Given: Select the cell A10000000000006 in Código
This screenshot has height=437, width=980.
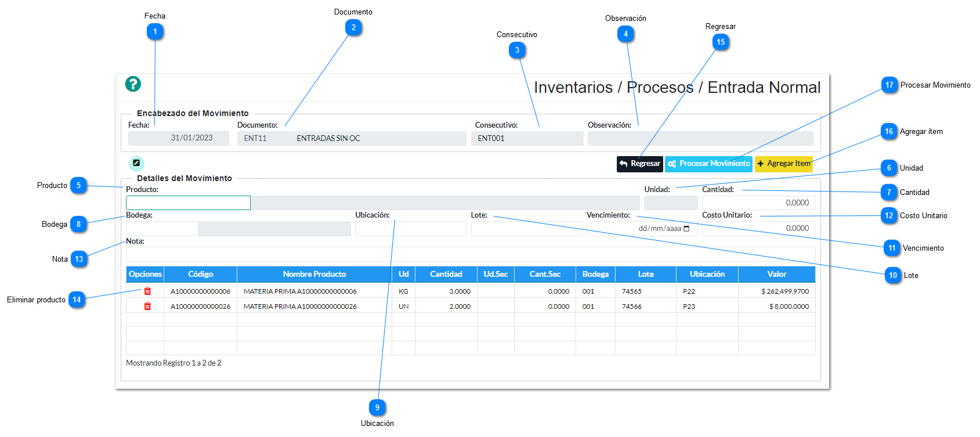Looking at the screenshot, I should [200, 291].
